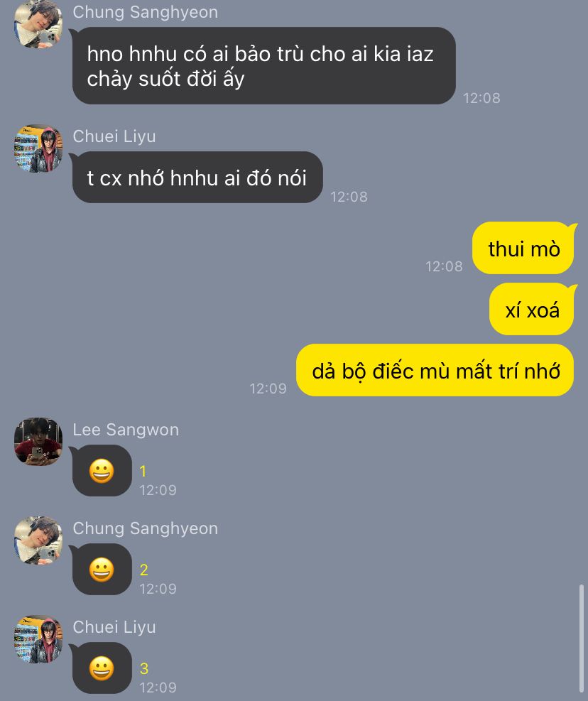
Task: Select the 'hno hnhu có ai bảo trù' message bubble
Action: (x=263, y=66)
